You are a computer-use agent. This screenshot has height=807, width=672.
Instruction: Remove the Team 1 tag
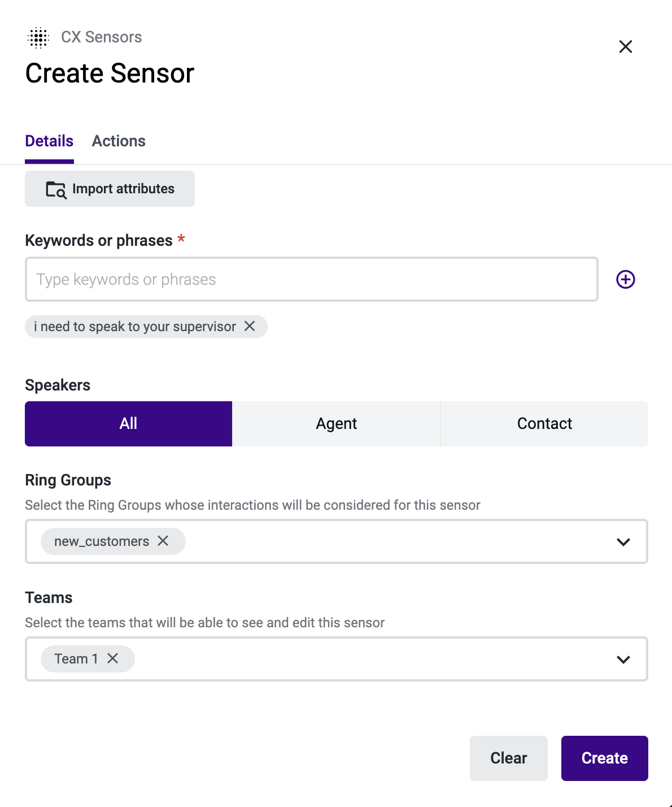pyautogui.click(x=113, y=658)
